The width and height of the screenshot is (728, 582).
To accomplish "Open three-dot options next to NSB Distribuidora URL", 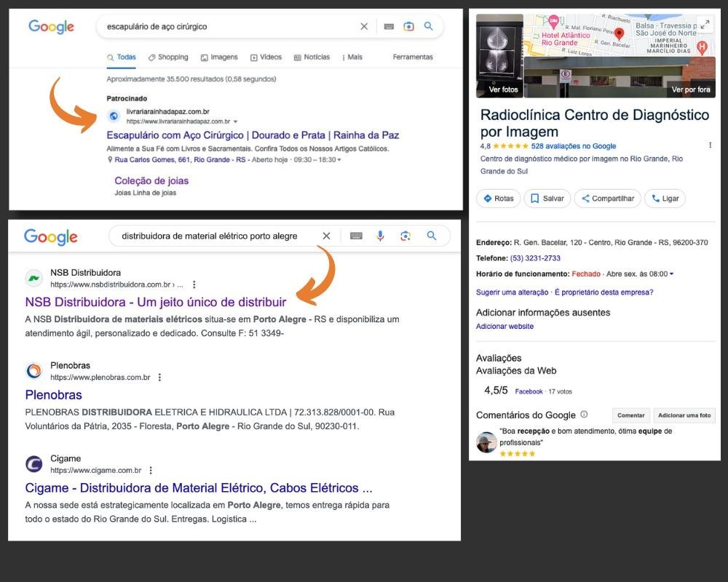I will pyautogui.click(x=194, y=285).
